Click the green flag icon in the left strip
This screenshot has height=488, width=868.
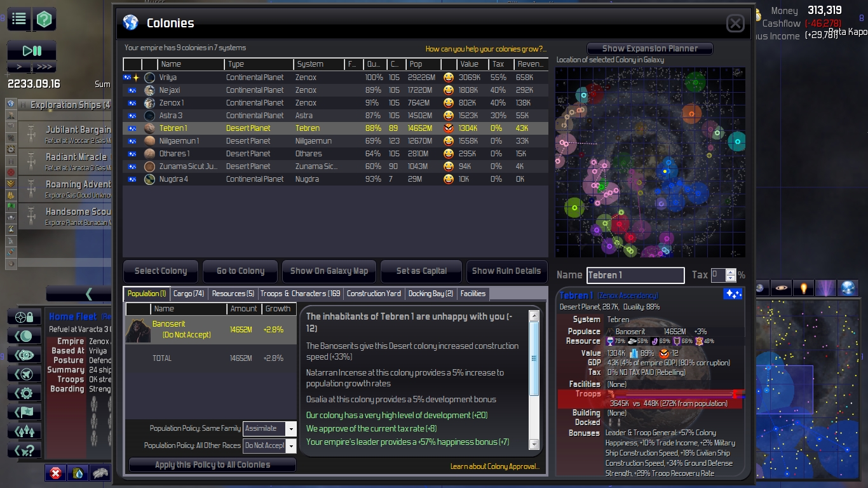tap(11, 207)
